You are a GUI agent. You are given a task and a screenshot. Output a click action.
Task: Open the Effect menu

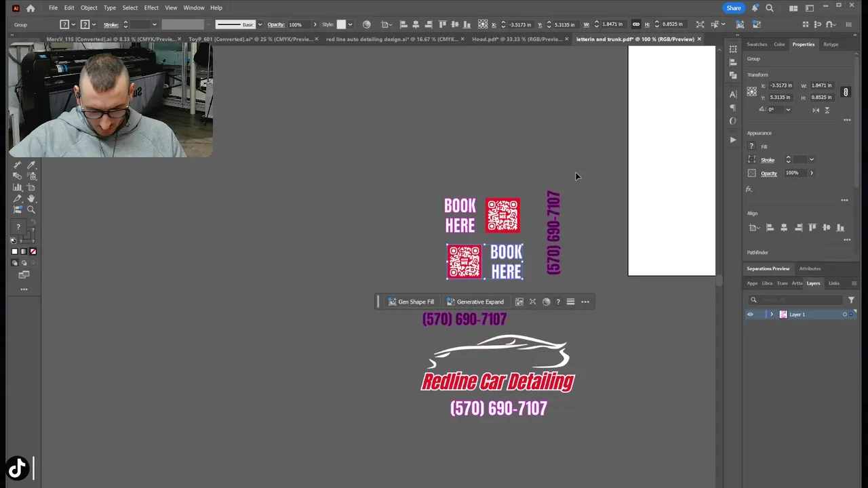(x=151, y=7)
